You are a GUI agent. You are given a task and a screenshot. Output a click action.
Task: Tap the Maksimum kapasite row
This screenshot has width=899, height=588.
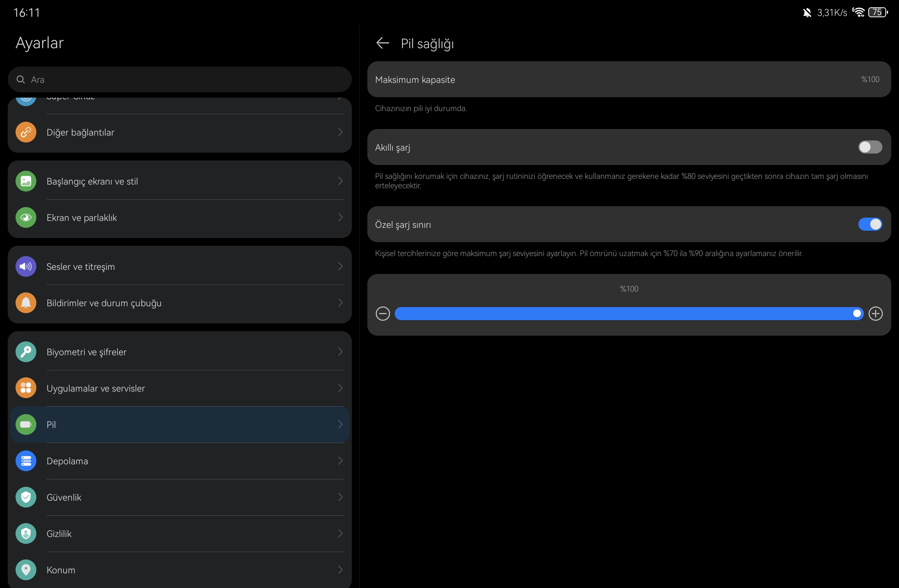(x=629, y=79)
